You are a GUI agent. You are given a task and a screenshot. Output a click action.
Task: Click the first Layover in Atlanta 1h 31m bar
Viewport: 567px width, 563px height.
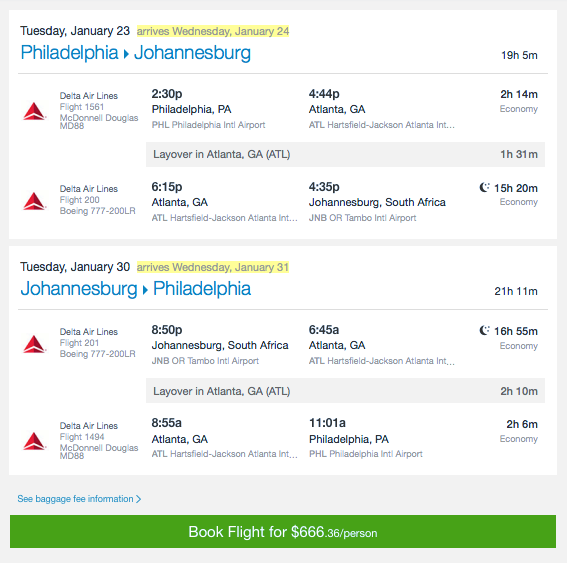(x=345, y=154)
